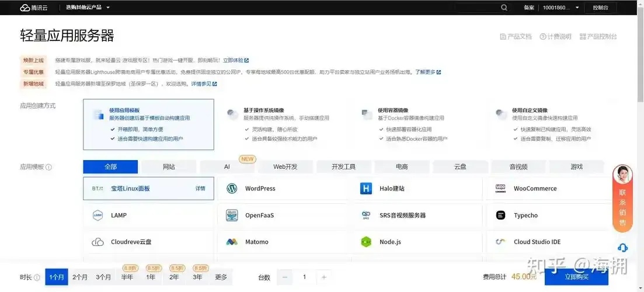Click the Halo建站 logo icon

tap(366, 189)
